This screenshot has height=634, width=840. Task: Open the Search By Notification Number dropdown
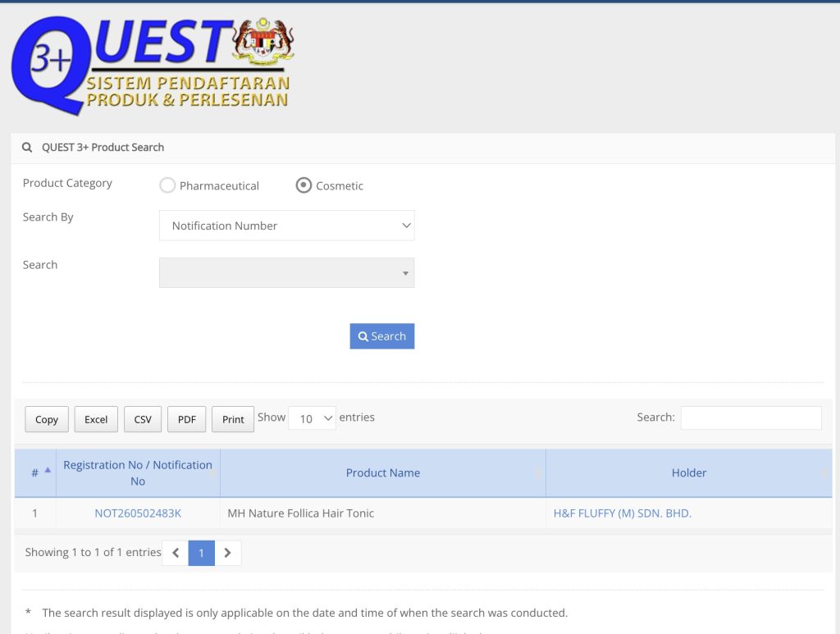pyautogui.click(x=286, y=226)
